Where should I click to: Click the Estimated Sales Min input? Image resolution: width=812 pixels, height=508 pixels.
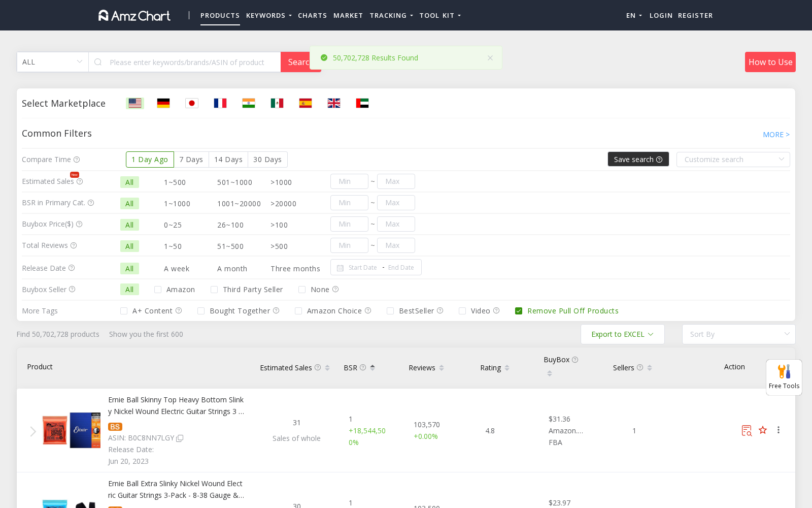coord(349,181)
